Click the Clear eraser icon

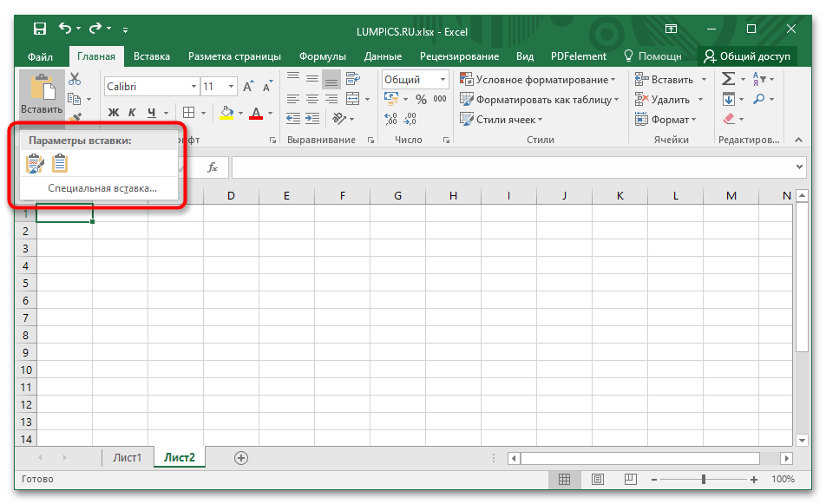pos(729,119)
